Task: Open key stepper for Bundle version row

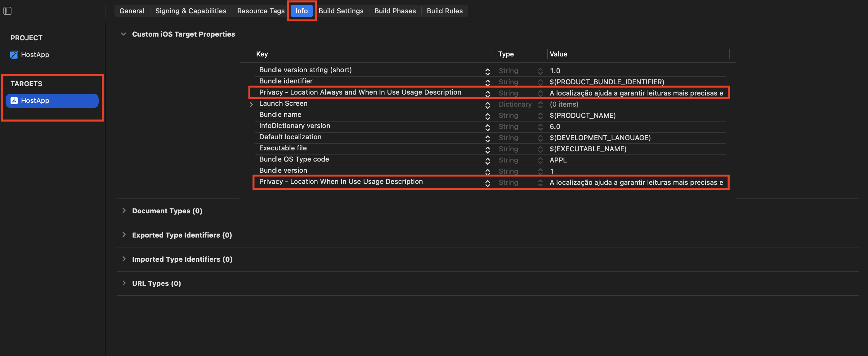Action: coord(488,172)
